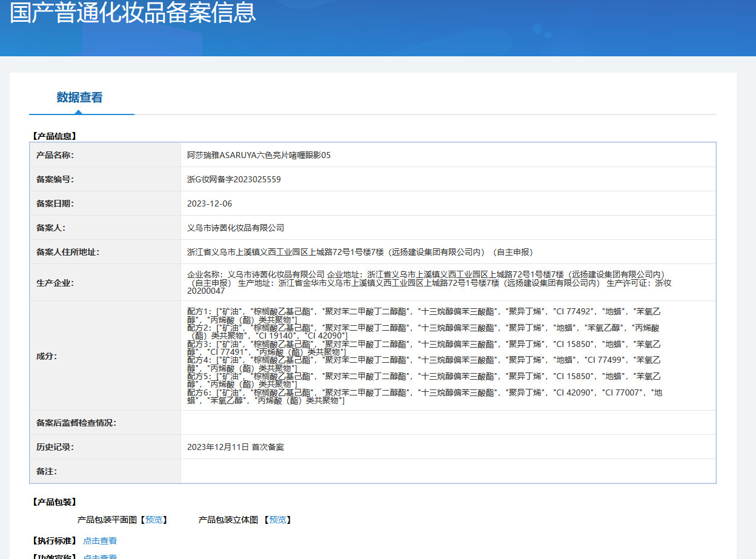The image size is (756, 559).
Task: Click 点击查看 next to 执行标准
Action: [x=100, y=541]
